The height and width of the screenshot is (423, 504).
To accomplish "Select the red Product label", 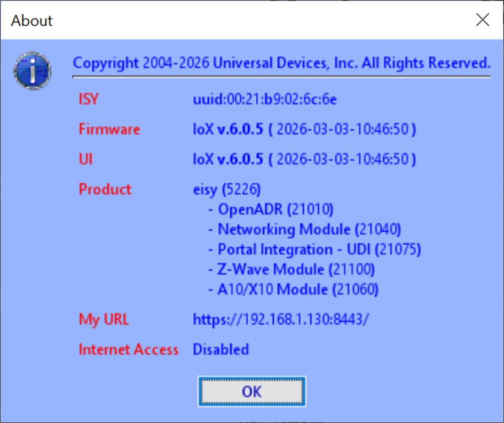I will (105, 189).
